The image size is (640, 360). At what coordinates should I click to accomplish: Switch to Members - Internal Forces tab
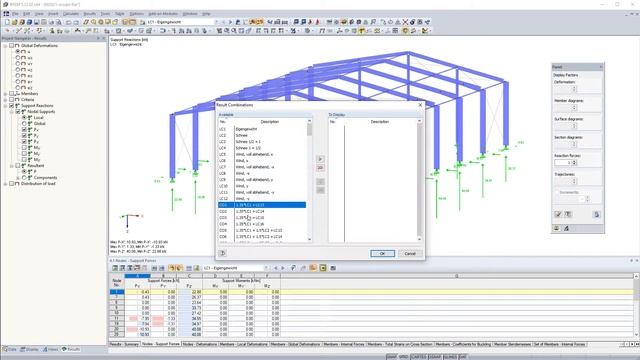pos(344,344)
